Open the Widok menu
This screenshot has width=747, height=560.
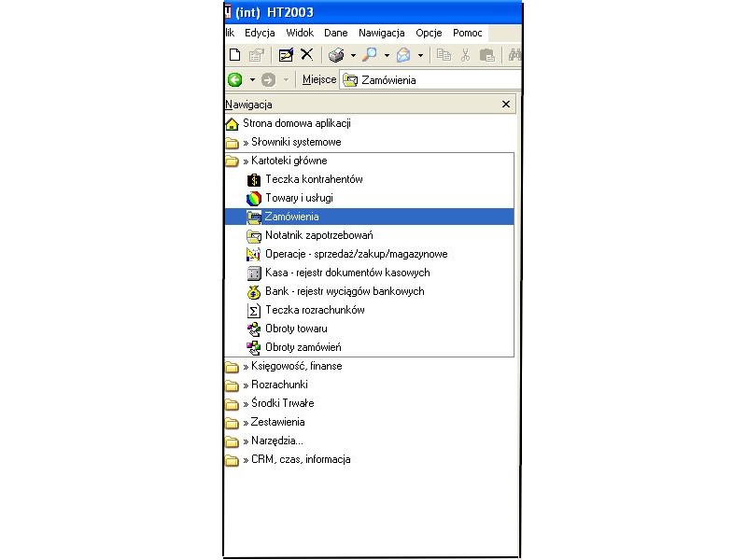click(300, 33)
